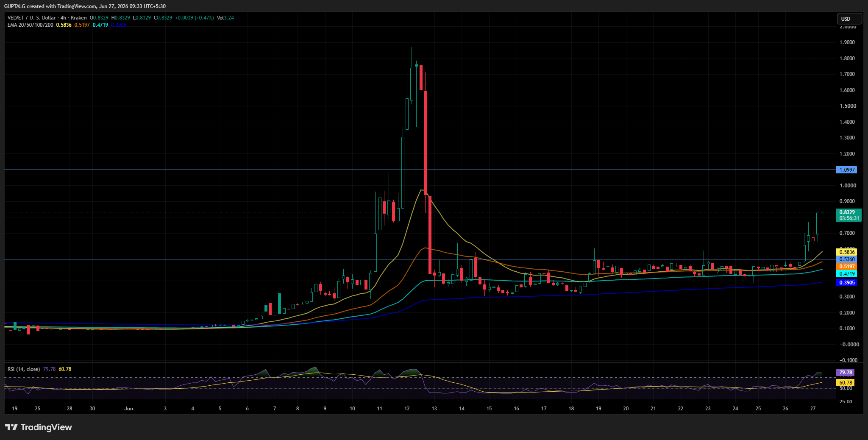
Task: Click the Jun label on time axis
Action: pos(129,409)
